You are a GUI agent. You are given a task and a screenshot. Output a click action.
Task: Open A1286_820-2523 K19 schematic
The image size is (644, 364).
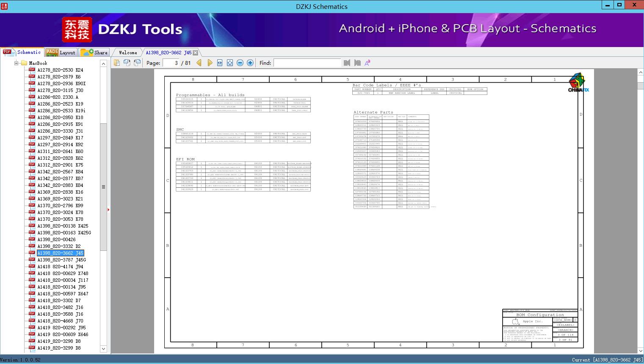pyautogui.click(x=60, y=104)
